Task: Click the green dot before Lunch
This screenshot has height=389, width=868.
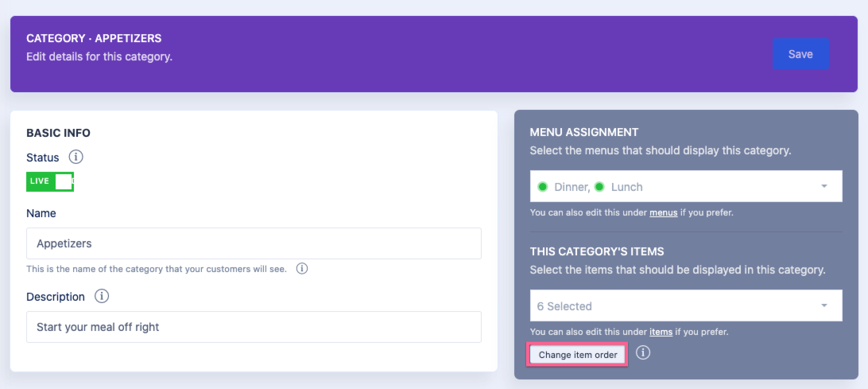Action: [599, 187]
